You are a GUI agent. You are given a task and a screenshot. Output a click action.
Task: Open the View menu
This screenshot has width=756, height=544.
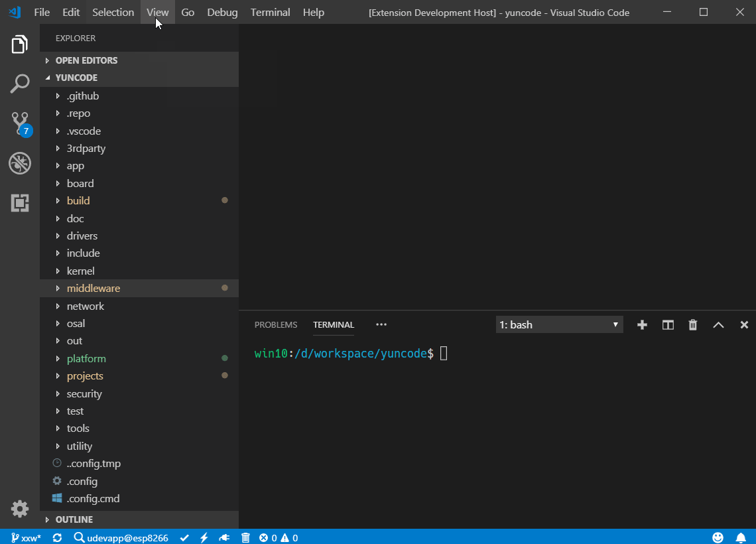pyautogui.click(x=158, y=12)
